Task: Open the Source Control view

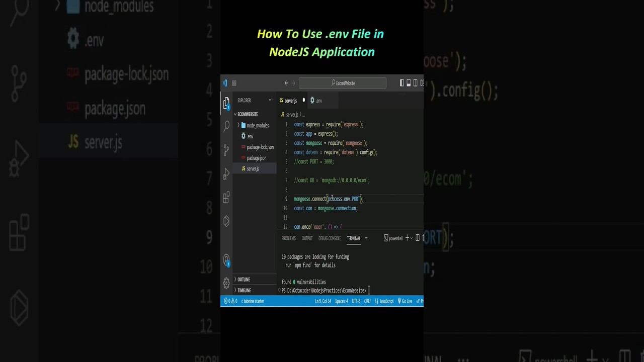Action: [226, 149]
